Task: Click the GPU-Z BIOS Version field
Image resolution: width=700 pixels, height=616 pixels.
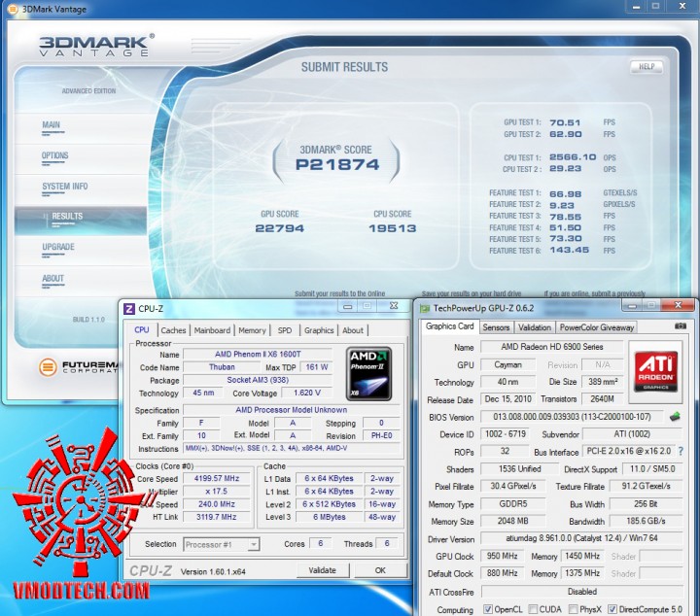Action: click(572, 417)
